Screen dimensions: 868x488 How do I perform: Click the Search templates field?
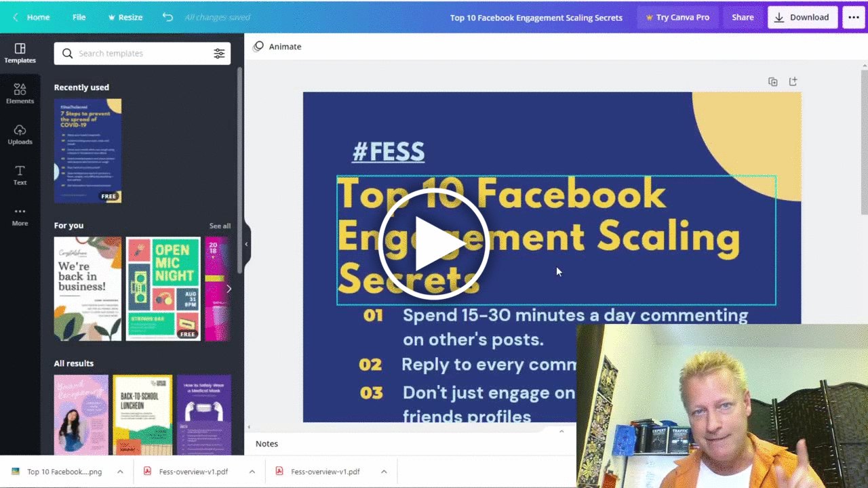142,54
